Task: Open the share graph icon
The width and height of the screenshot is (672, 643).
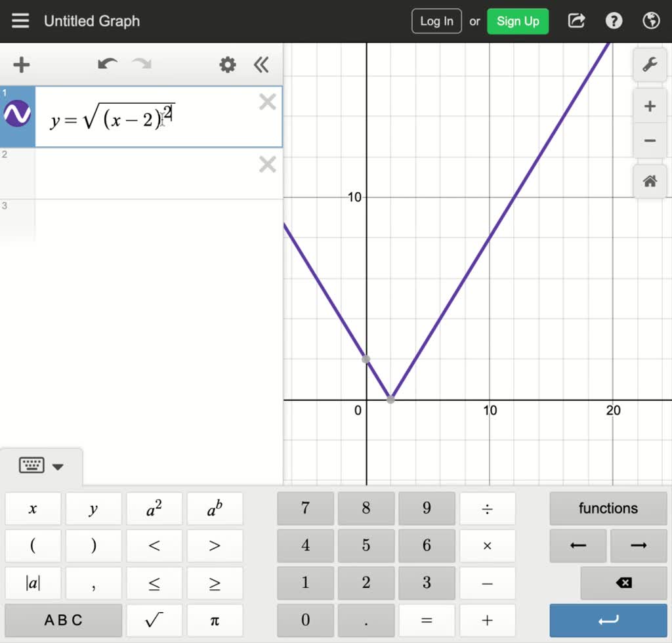Action: (x=576, y=20)
